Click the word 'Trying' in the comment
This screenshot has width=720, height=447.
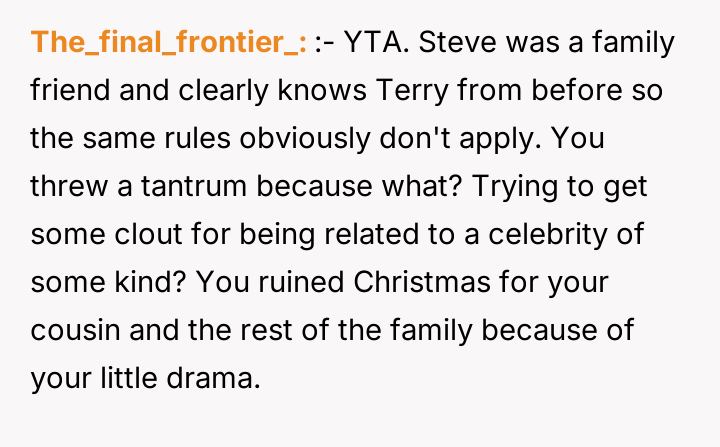tap(510, 186)
